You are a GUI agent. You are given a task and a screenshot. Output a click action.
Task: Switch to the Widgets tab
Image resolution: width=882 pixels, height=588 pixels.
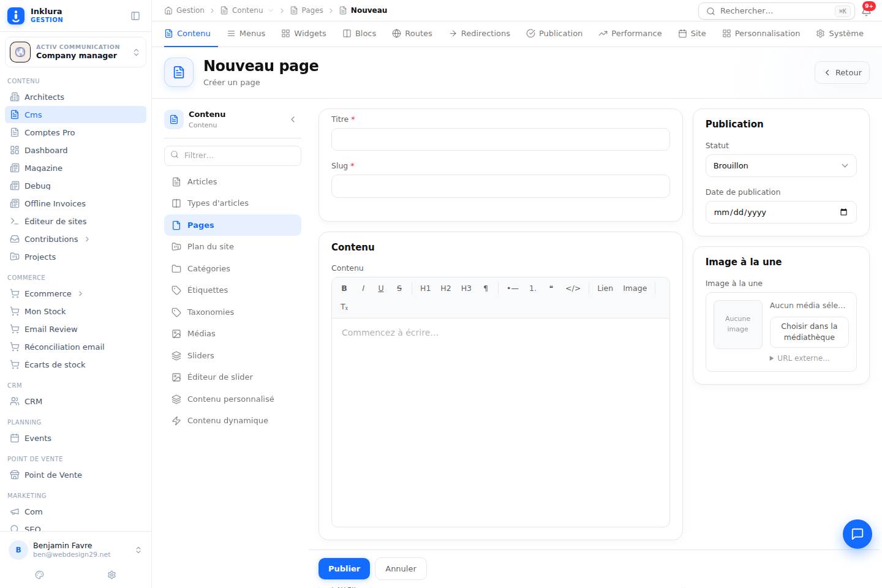[304, 34]
